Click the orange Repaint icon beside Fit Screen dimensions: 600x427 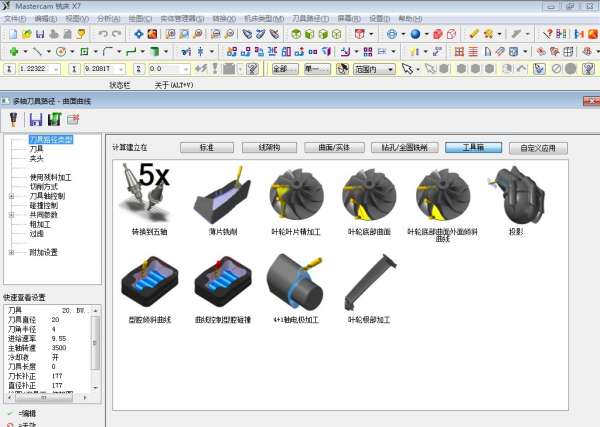(152, 34)
